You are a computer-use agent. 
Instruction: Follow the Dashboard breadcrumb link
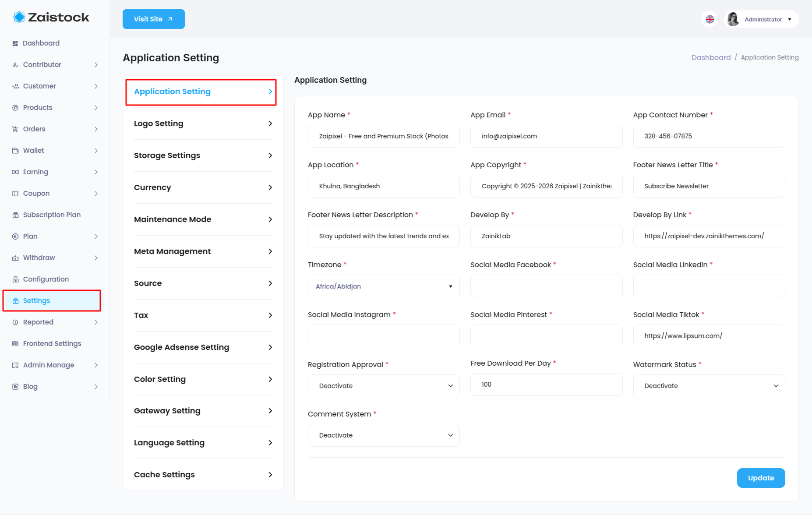coord(711,57)
